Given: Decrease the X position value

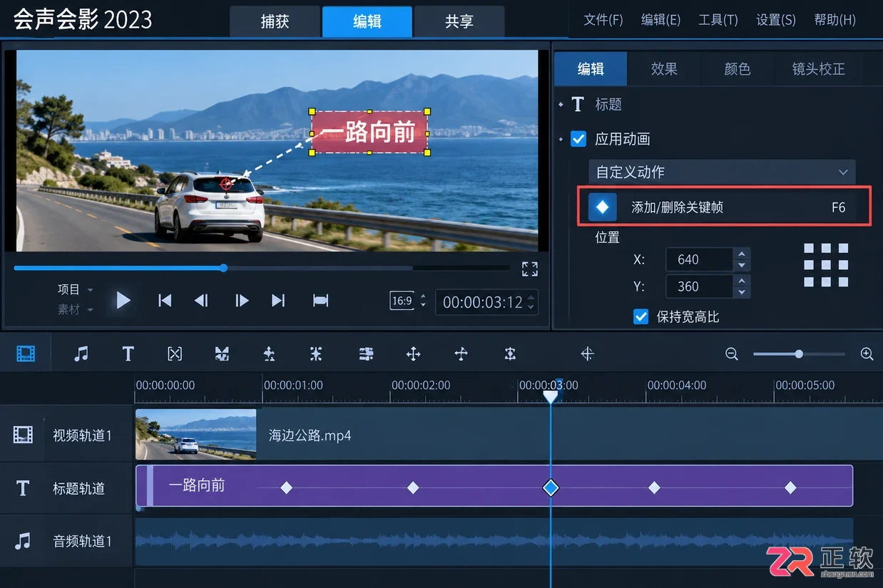Looking at the screenshot, I should click(742, 265).
